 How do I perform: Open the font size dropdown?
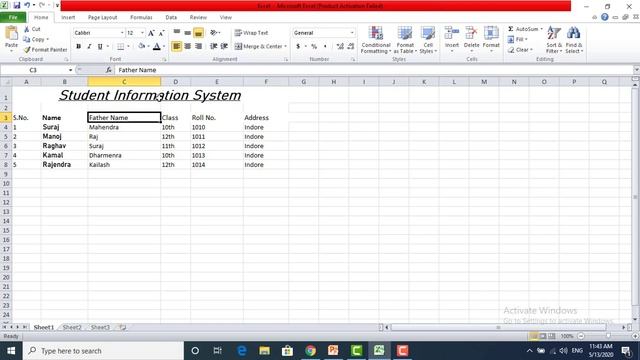[x=142, y=33]
